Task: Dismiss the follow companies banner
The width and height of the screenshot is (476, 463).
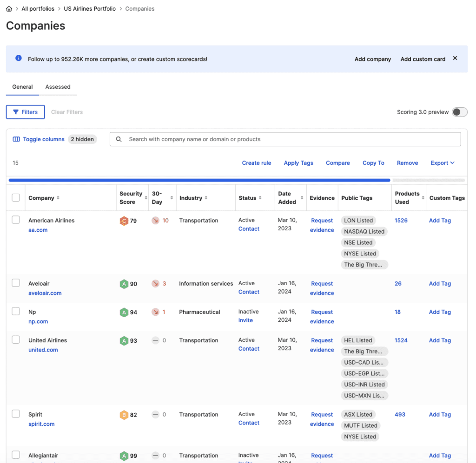Action: tap(455, 58)
